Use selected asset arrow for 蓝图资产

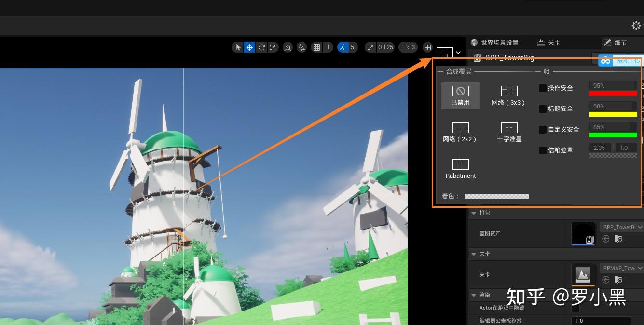[606, 239]
